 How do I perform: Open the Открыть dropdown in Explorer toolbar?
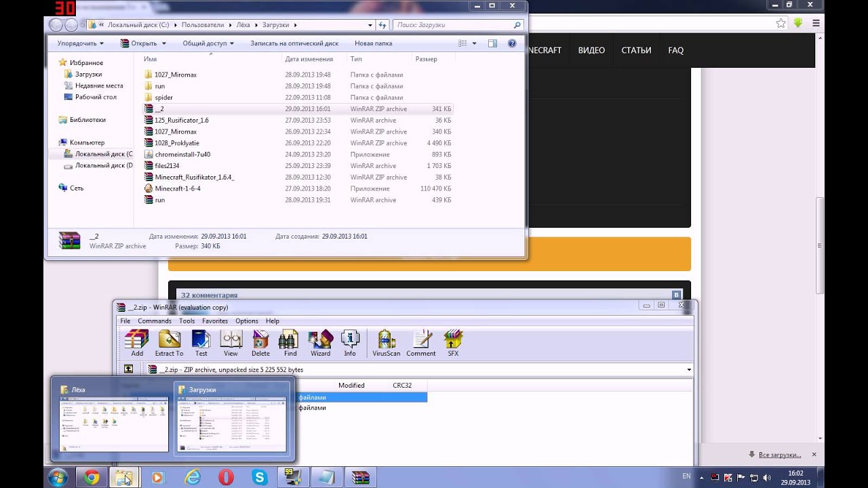click(143, 43)
